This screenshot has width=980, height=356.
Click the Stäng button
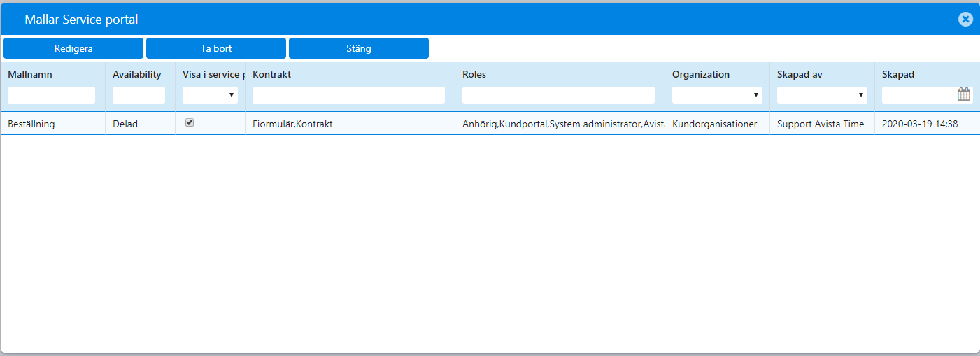[x=359, y=48]
